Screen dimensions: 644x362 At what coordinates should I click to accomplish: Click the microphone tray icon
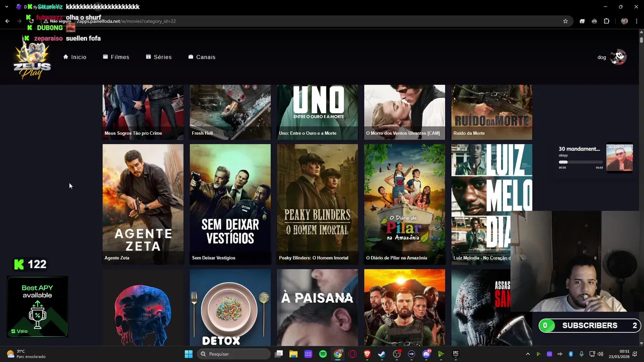click(x=582, y=354)
